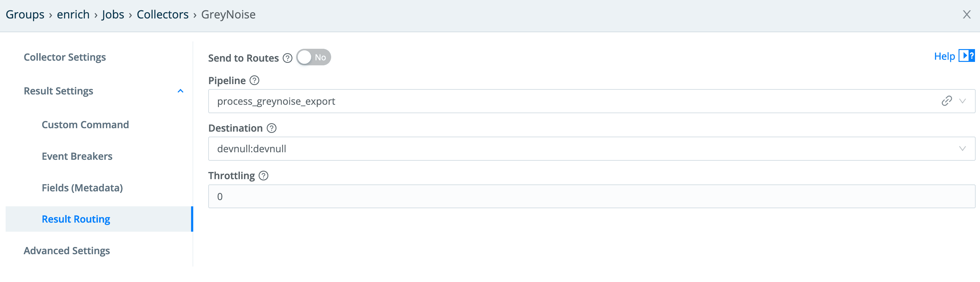The image size is (980, 282).
Task: Select the Result Routing tab
Action: click(76, 219)
